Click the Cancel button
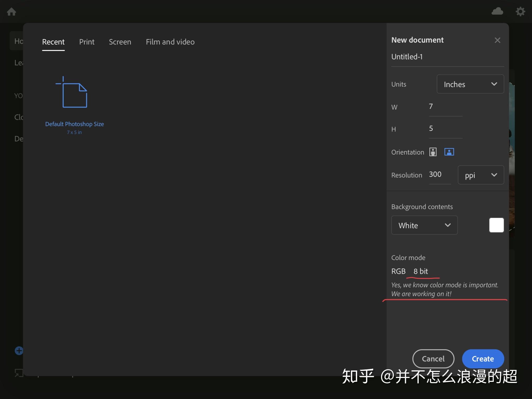 [433, 359]
